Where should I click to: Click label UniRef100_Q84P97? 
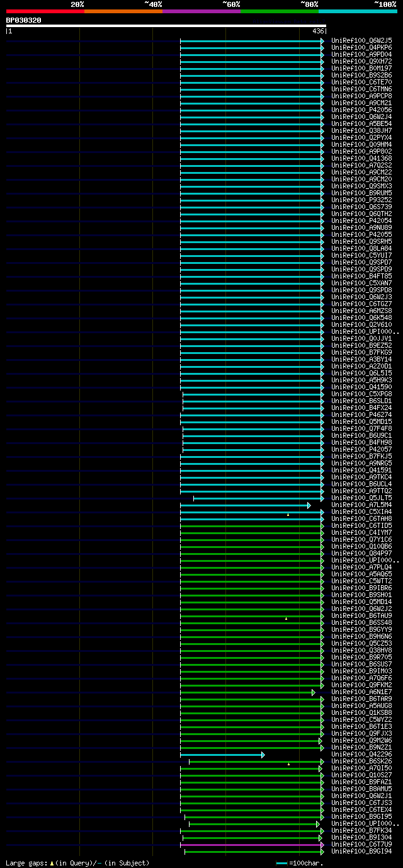[x=361, y=553]
